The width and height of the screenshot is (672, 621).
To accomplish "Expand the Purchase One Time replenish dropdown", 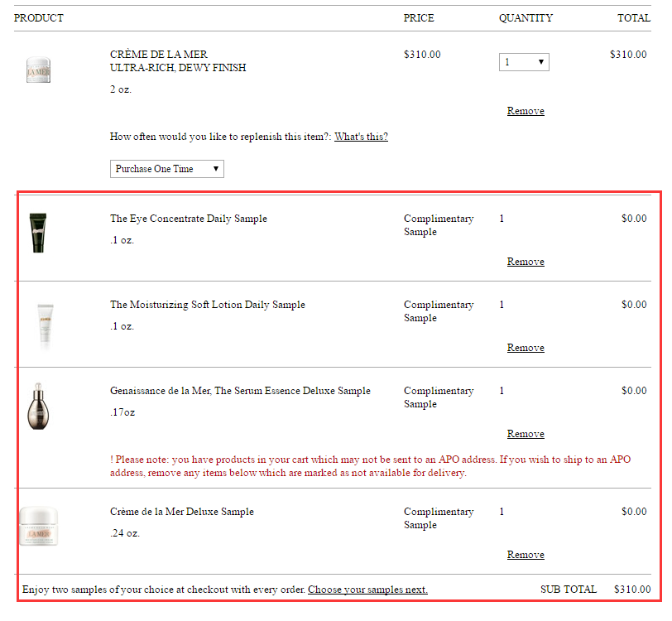I will [x=166, y=169].
